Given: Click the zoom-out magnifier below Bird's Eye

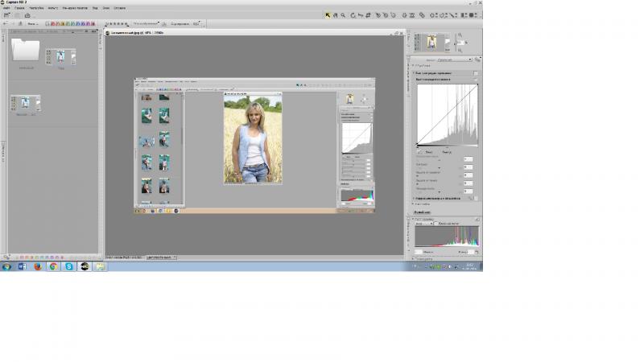Looking at the screenshot, I should [460, 50].
